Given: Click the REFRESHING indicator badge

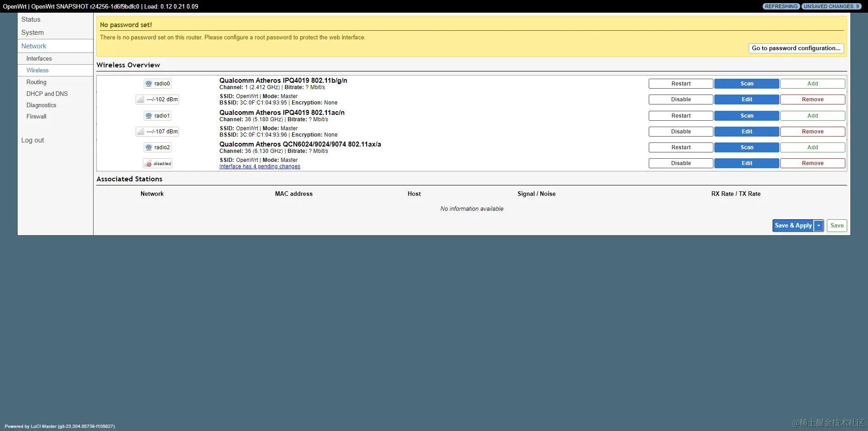Looking at the screenshot, I should pyautogui.click(x=781, y=6).
